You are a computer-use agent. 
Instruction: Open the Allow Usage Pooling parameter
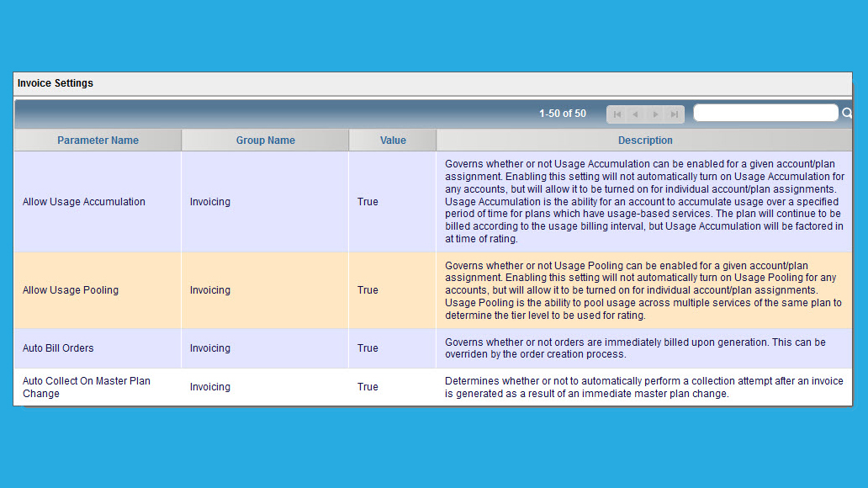[x=71, y=289]
